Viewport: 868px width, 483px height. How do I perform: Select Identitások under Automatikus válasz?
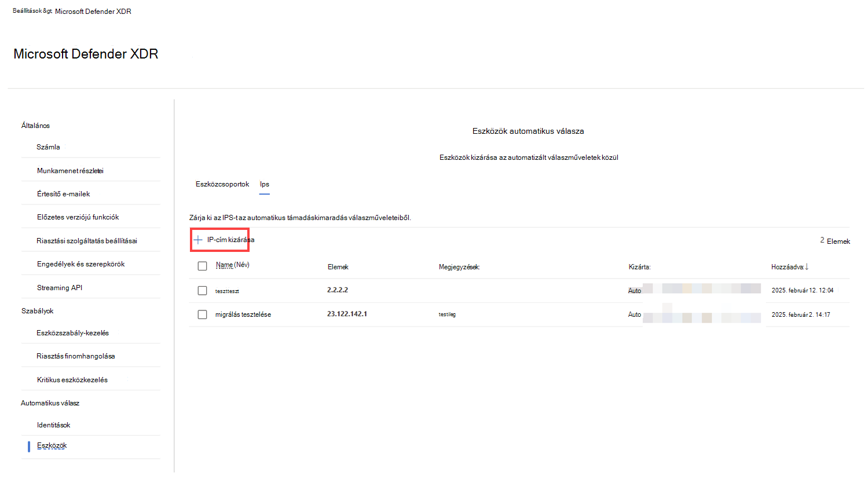(53, 425)
